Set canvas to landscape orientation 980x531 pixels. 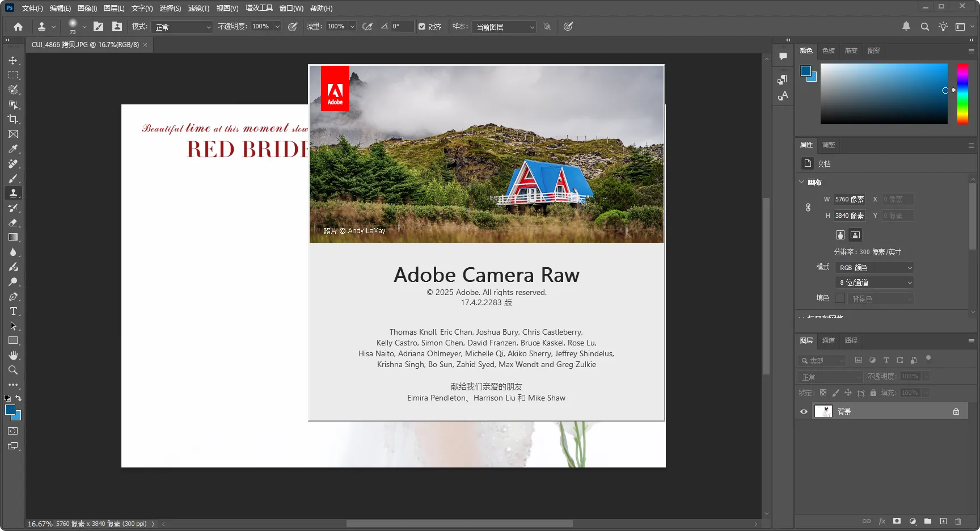[855, 235]
